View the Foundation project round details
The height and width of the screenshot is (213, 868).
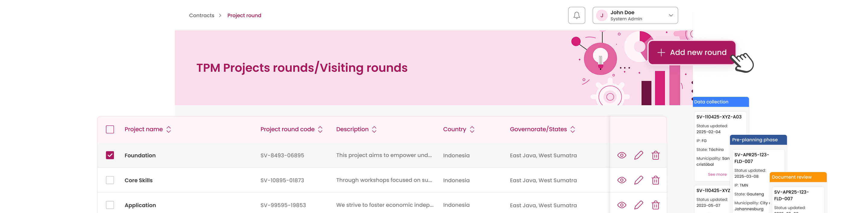tap(622, 156)
